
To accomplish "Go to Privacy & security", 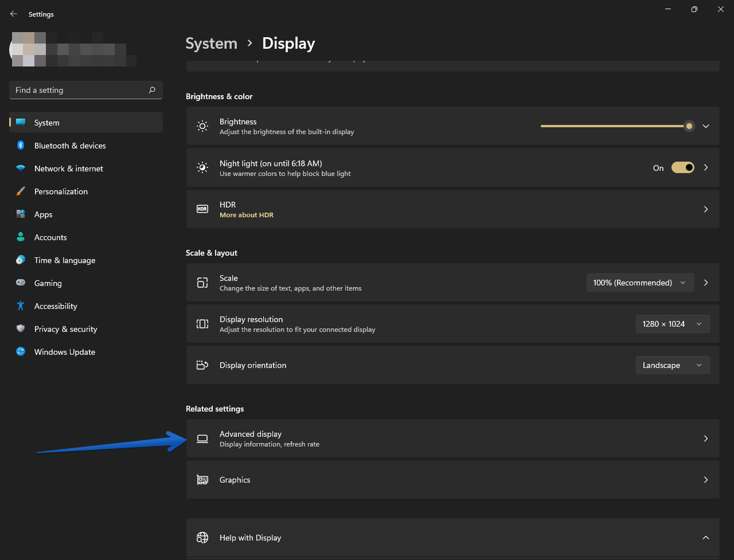I will (86, 329).
